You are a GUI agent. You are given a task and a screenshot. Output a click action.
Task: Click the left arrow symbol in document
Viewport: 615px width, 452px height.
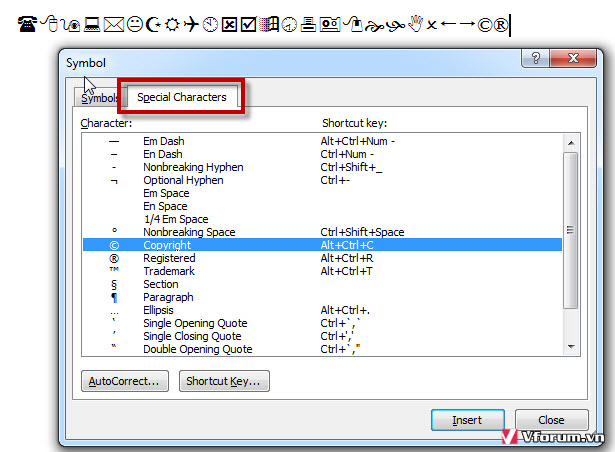(x=448, y=24)
